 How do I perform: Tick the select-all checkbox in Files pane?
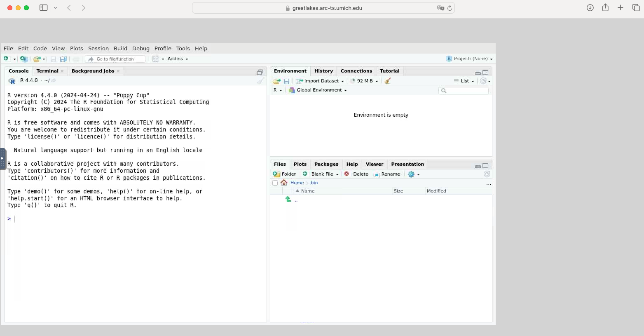(275, 183)
